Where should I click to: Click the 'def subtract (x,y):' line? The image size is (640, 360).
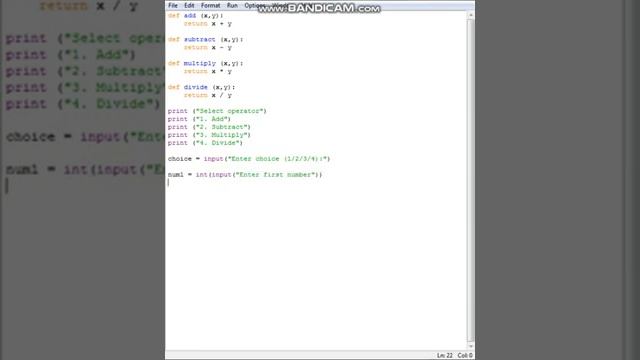click(205, 40)
